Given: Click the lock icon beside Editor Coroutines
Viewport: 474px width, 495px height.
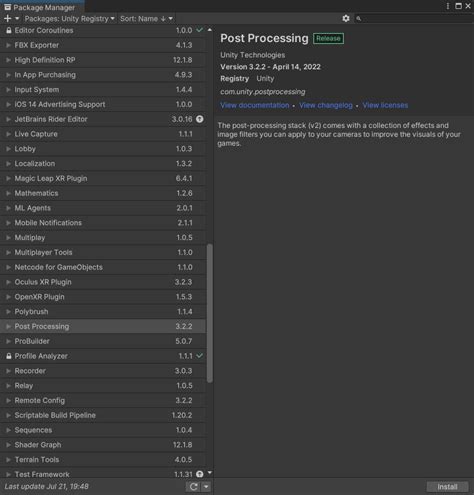Looking at the screenshot, I should tap(9, 30).
